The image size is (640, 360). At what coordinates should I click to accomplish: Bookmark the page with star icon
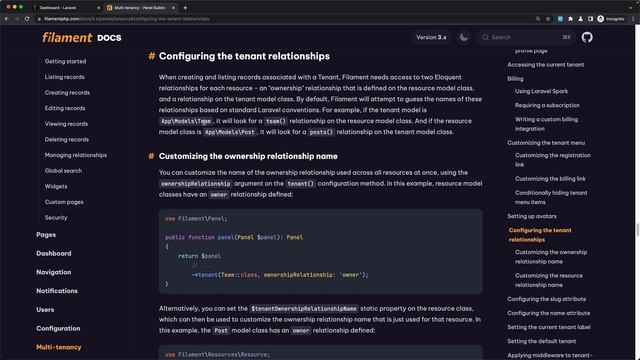pos(548,19)
